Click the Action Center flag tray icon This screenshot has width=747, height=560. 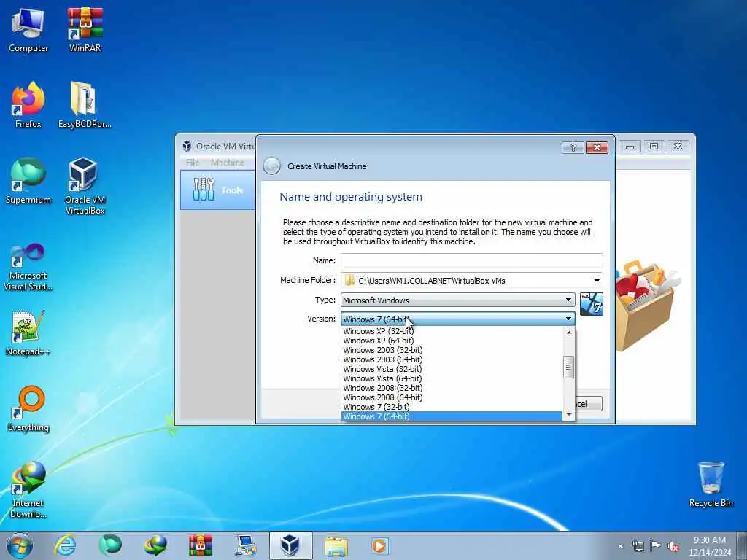(656, 546)
